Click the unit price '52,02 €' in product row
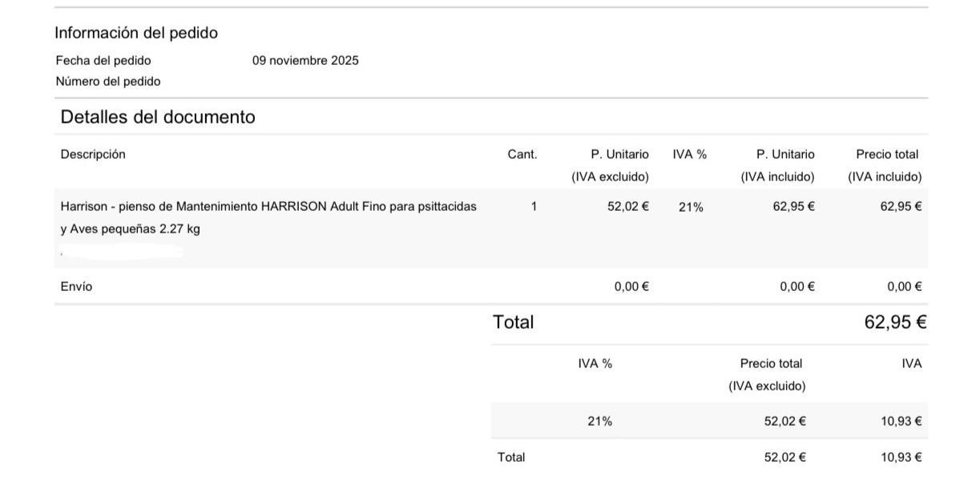The height and width of the screenshot is (489, 980). coord(628,207)
